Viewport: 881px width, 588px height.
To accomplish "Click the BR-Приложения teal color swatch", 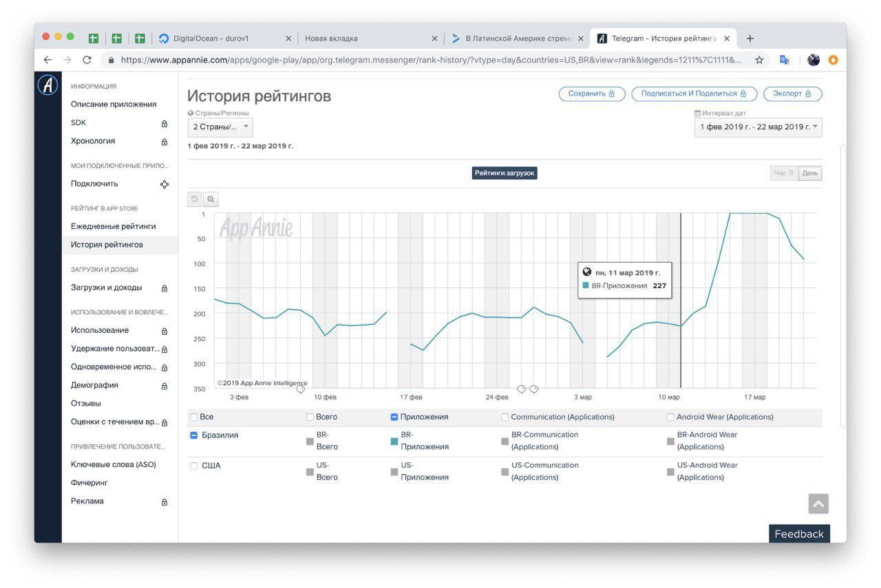I will 394,442.
